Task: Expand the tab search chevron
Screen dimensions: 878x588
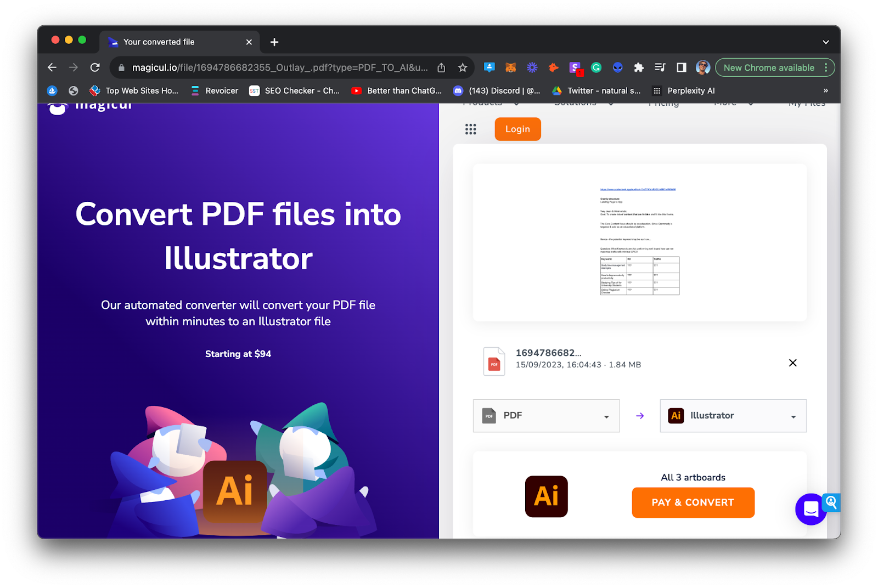Action: [x=826, y=42]
